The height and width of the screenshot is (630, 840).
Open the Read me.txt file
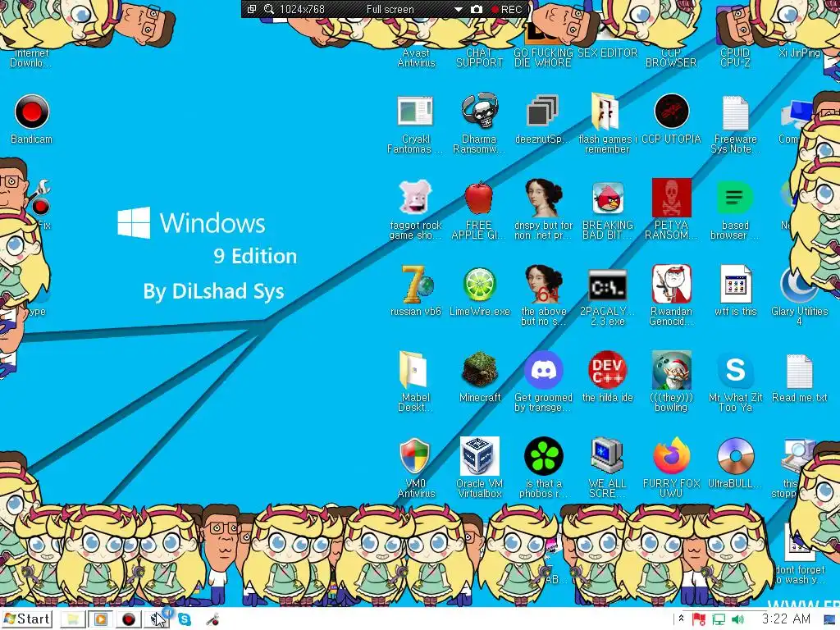[x=799, y=372]
